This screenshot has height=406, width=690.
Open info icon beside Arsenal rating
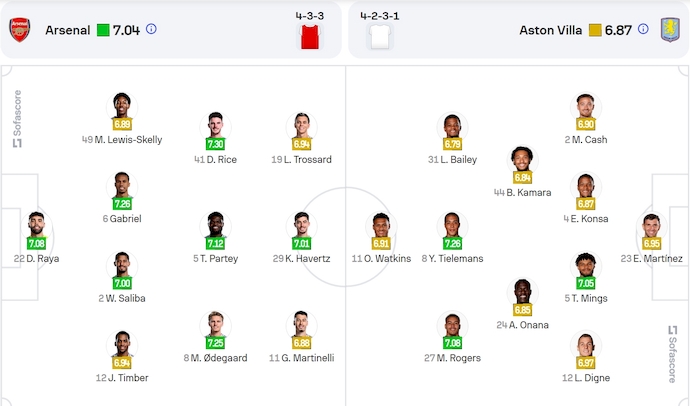[x=151, y=29]
